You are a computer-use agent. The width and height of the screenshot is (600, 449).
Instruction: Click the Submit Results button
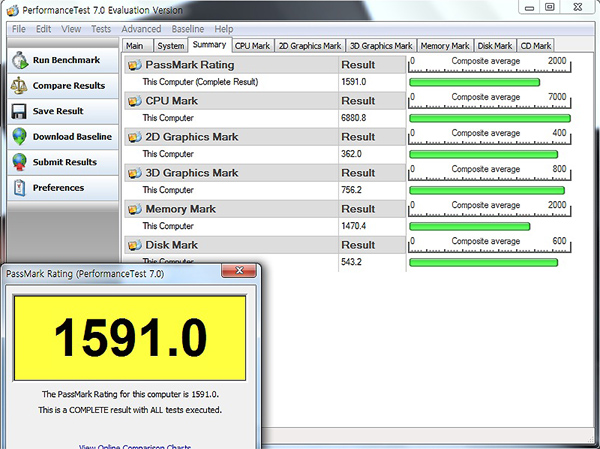tap(63, 162)
